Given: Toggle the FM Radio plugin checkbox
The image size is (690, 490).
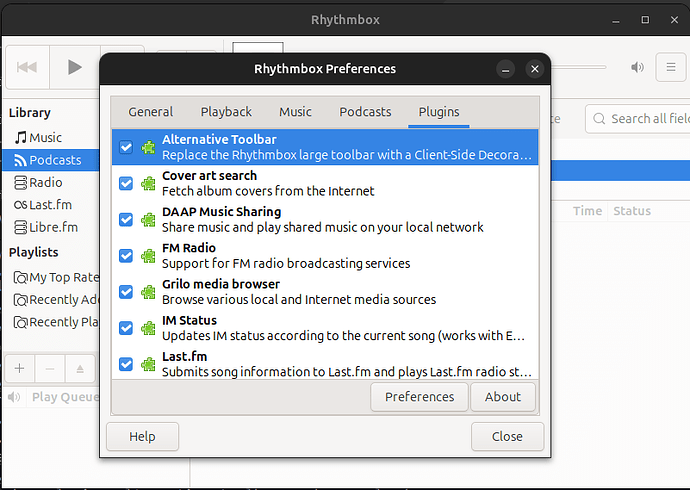Looking at the screenshot, I should (x=126, y=256).
